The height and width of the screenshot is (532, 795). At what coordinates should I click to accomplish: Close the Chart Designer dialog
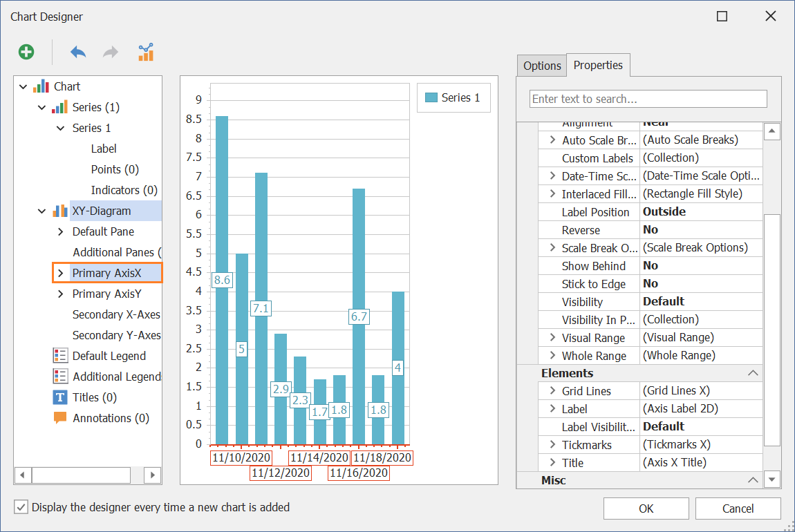771,16
